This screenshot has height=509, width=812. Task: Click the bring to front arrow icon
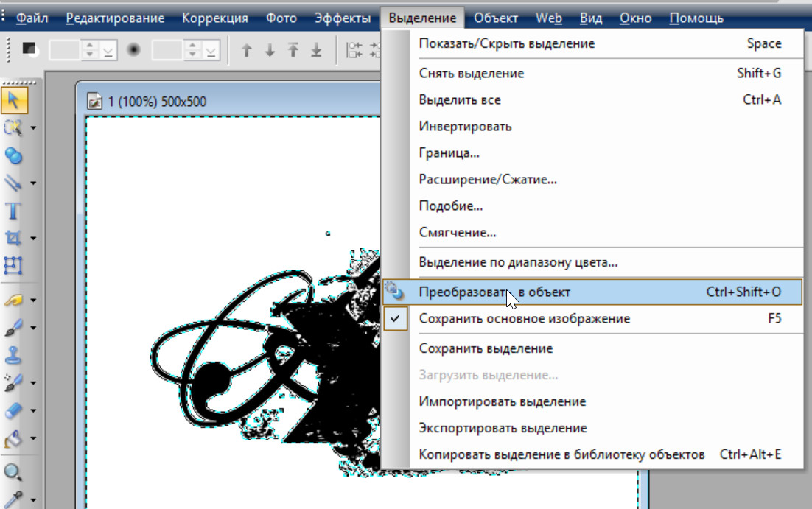[293, 50]
